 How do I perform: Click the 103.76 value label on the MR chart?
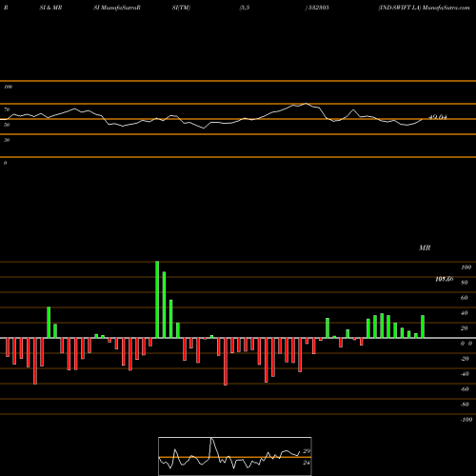(445, 279)
